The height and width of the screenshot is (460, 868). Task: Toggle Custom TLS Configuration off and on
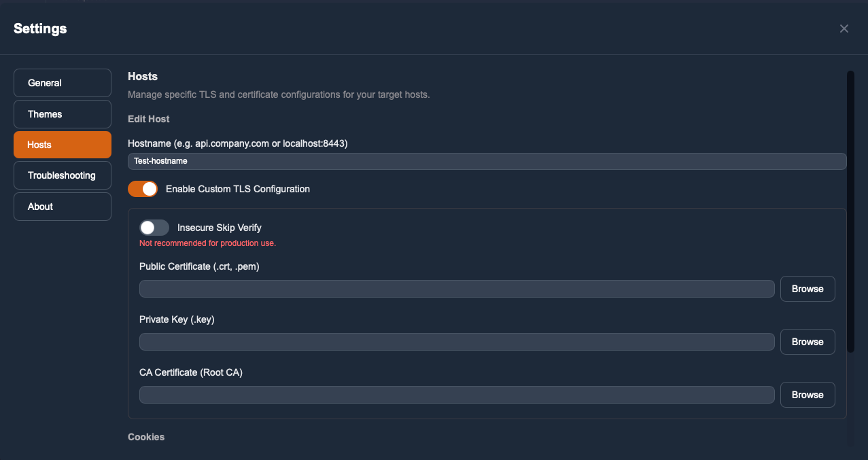[142, 188]
